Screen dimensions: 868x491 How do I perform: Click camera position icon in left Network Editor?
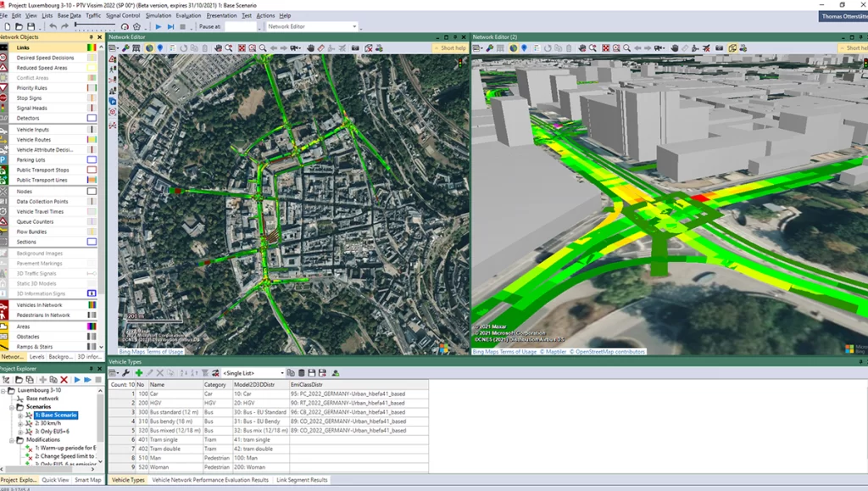pyautogui.click(x=295, y=48)
